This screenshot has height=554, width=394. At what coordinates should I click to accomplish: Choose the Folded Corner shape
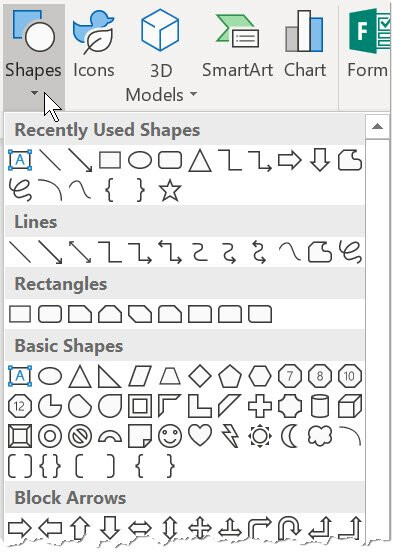140,436
